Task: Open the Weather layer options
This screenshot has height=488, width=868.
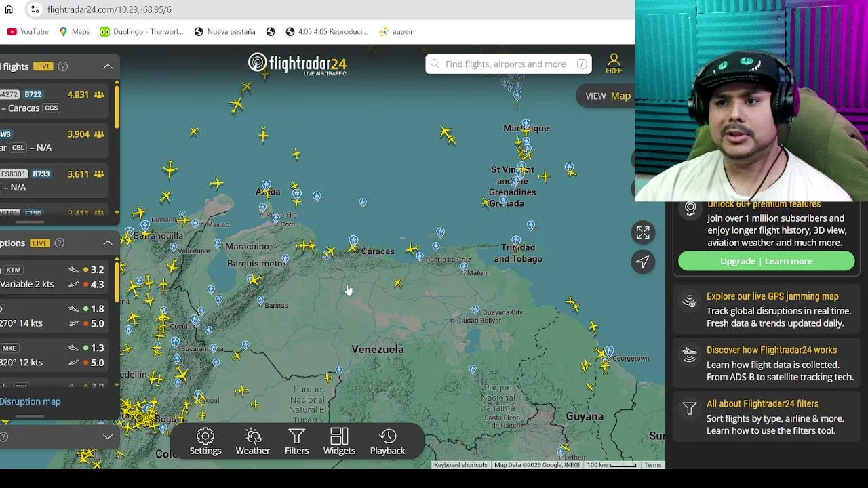Action: (252, 441)
